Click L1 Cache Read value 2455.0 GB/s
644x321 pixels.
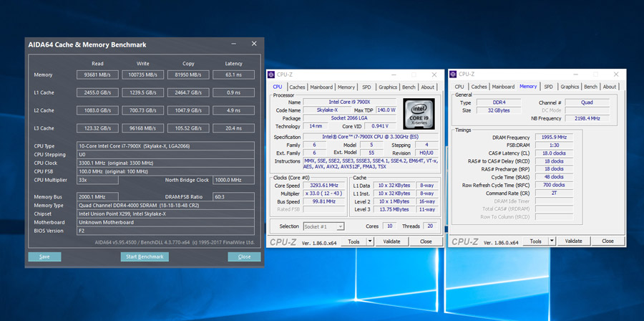pyautogui.click(x=98, y=92)
